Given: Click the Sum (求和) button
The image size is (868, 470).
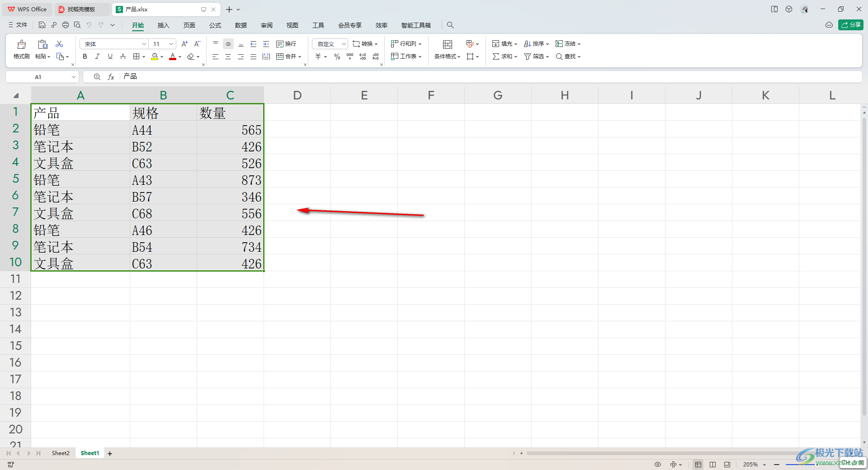Looking at the screenshot, I should [x=505, y=56].
